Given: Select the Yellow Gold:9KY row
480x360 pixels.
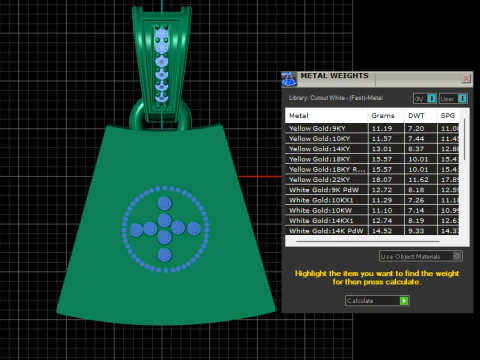Looking at the screenshot, I should [372, 128].
